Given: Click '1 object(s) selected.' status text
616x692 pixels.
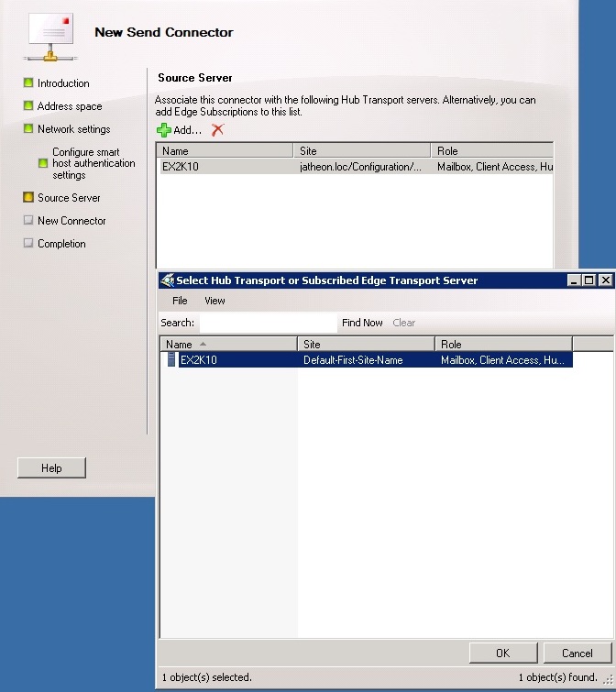Looking at the screenshot, I should click(x=206, y=677).
